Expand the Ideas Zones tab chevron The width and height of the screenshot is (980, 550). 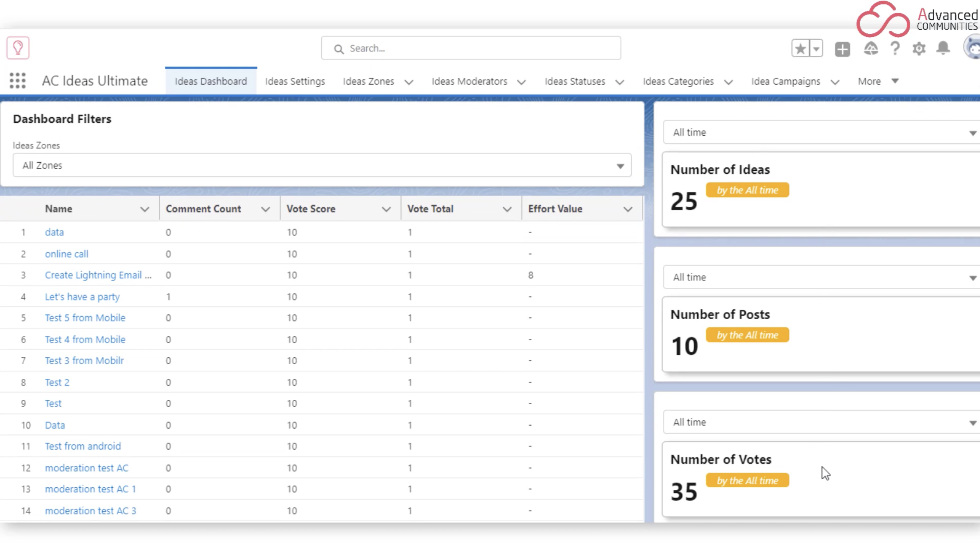coord(409,82)
